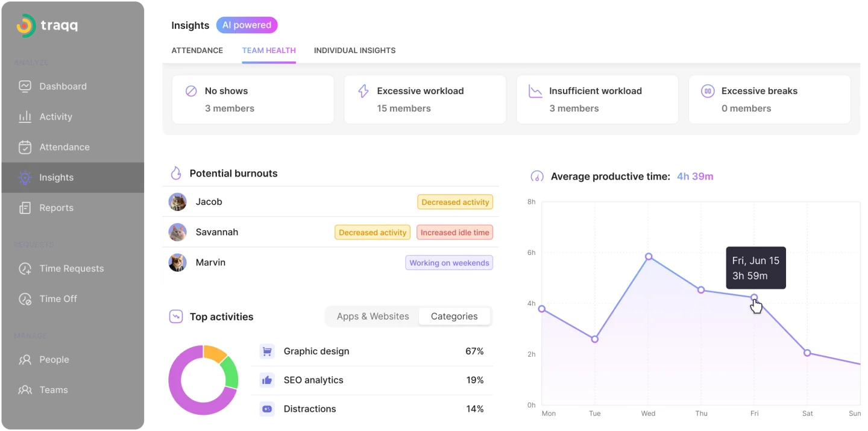Switch to the Attendance tab
Image resolution: width=868 pixels, height=431 pixels.
point(197,51)
